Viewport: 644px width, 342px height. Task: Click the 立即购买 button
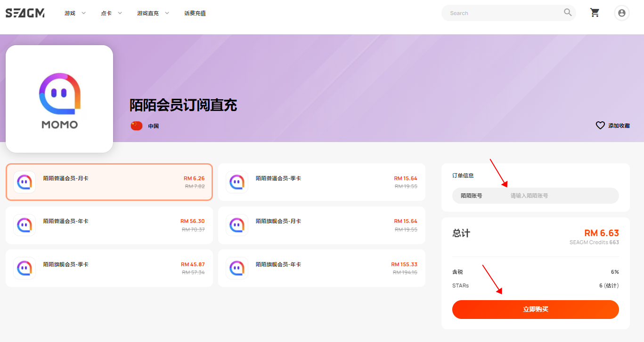[x=536, y=310]
